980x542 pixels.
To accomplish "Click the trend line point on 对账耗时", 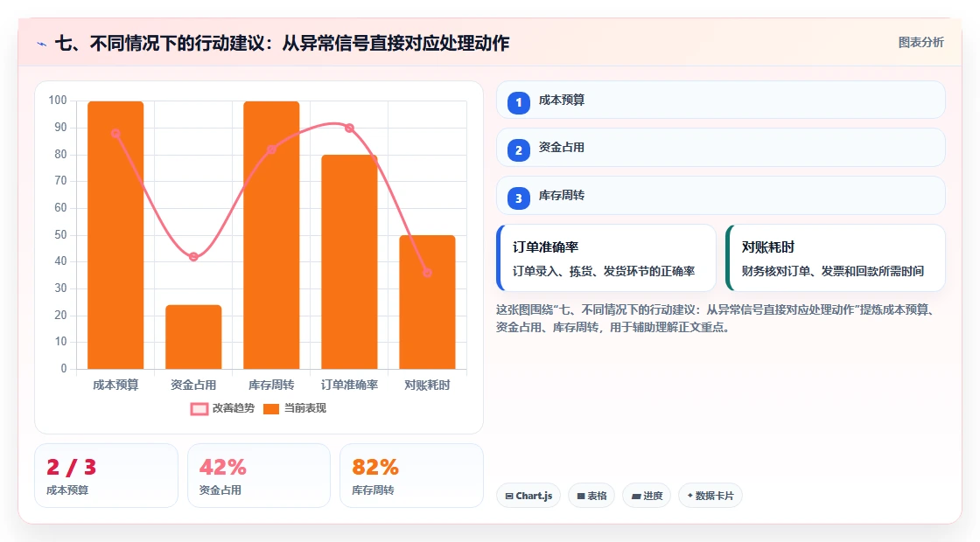I will pyautogui.click(x=428, y=273).
